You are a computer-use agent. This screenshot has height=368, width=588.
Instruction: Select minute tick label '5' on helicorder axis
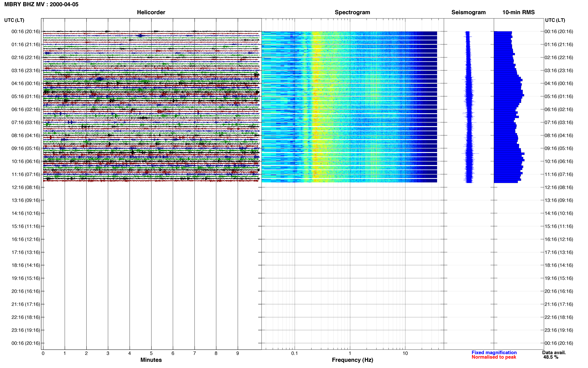tap(151, 353)
